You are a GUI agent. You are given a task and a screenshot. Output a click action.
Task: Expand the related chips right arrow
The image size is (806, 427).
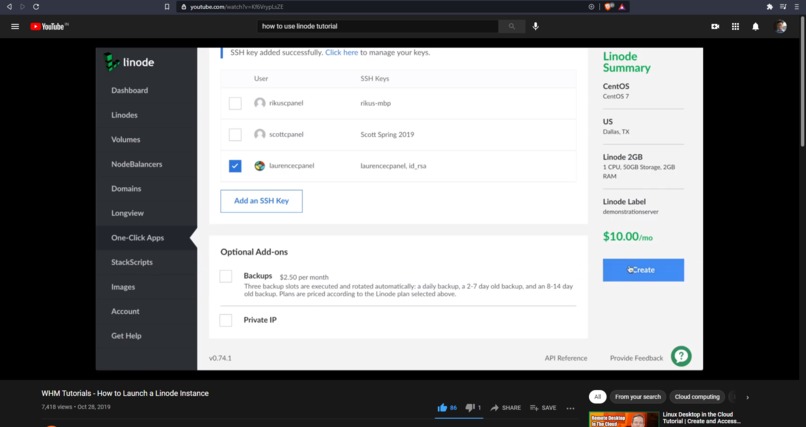tap(747, 397)
